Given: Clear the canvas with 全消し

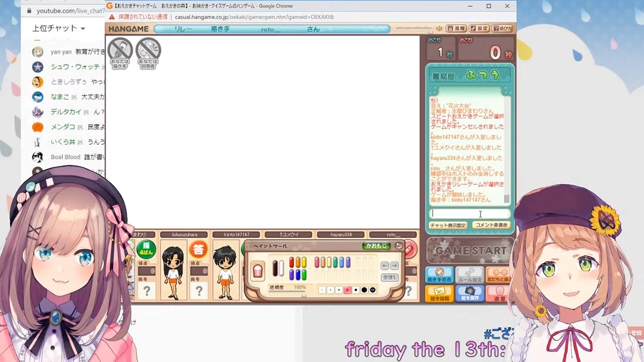Looking at the screenshot, I should click(x=390, y=277).
